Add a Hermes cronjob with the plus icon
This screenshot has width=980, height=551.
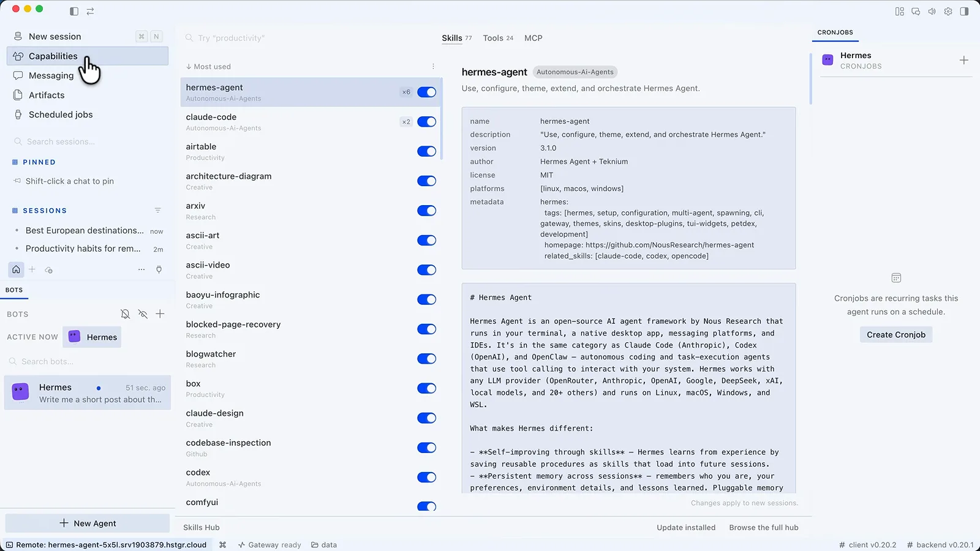(x=963, y=60)
